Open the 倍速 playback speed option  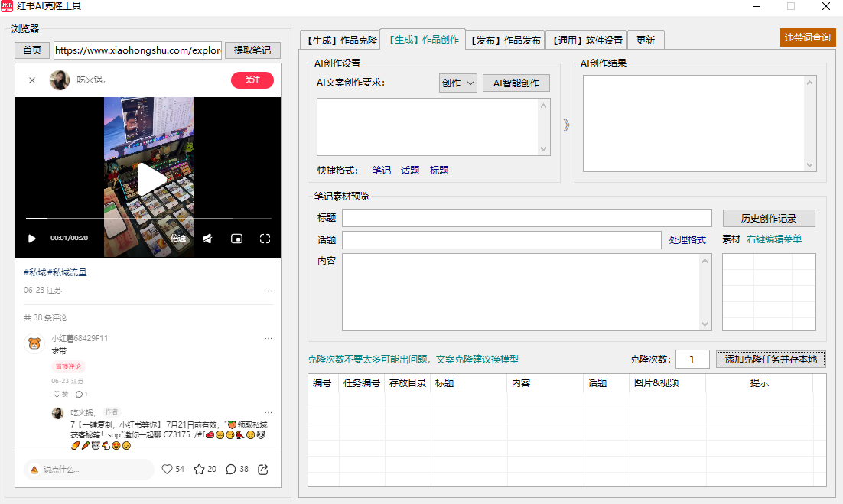click(x=178, y=238)
